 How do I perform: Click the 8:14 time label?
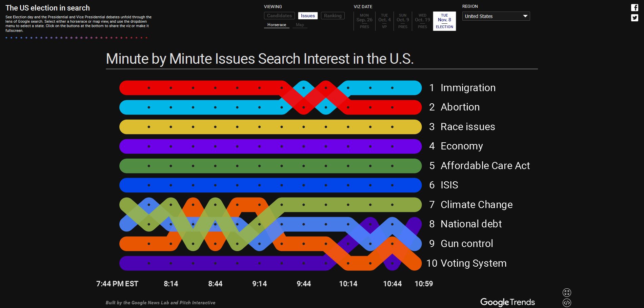(x=171, y=284)
